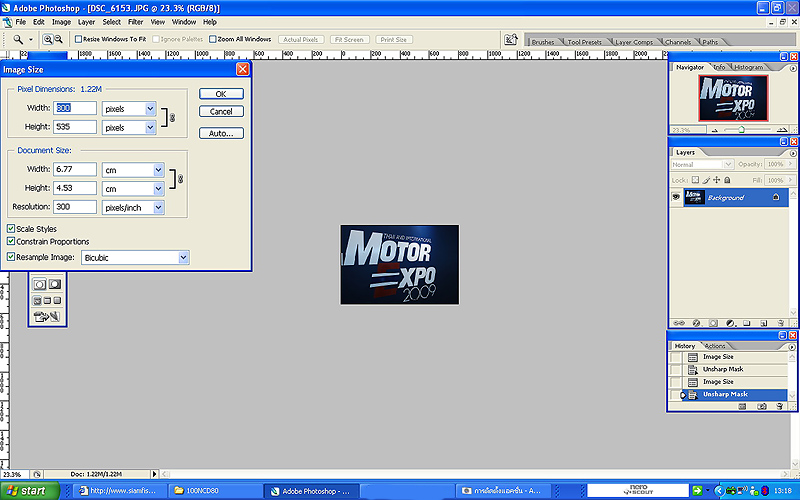Click the lock all icon in Layers
800x500 pixels.
click(x=727, y=180)
